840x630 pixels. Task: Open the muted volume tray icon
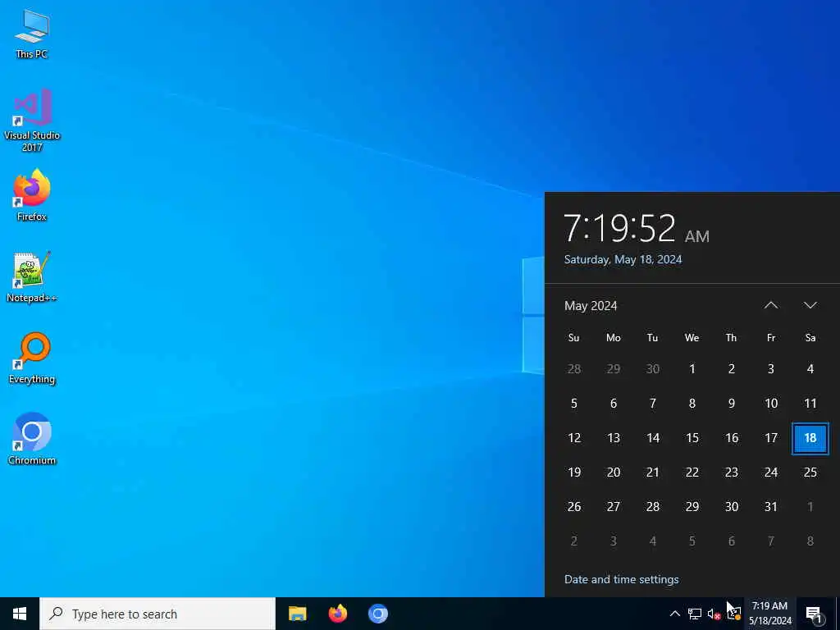click(x=714, y=614)
